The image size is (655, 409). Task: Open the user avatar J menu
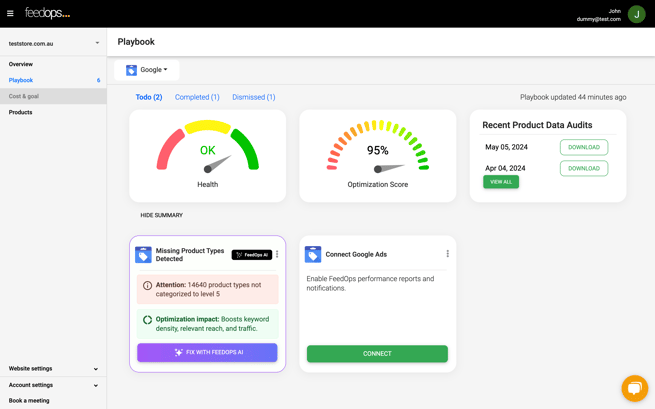point(636,14)
